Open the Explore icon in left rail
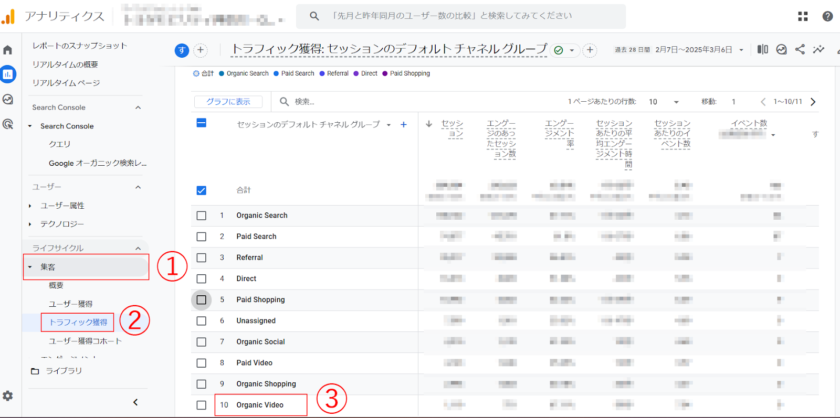Image resolution: width=840 pixels, height=418 pixels. click(8, 99)
